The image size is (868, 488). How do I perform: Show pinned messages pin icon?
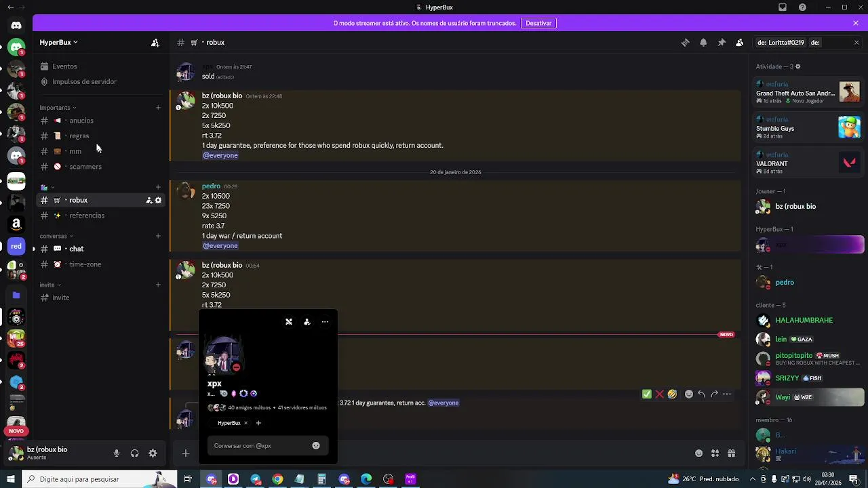(722, 42)
